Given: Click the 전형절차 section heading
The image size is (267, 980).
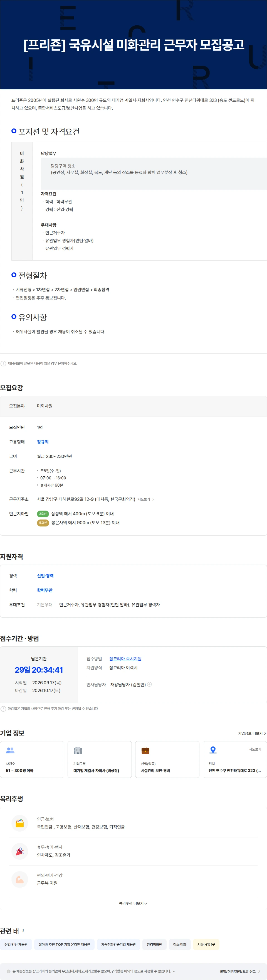Looking at the screenshot, I should [33, 275].
